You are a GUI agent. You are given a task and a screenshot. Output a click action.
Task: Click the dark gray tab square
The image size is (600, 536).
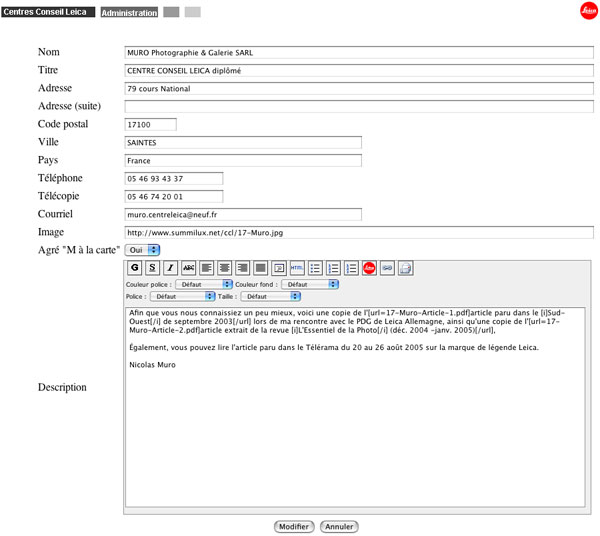tap(171, 12)
